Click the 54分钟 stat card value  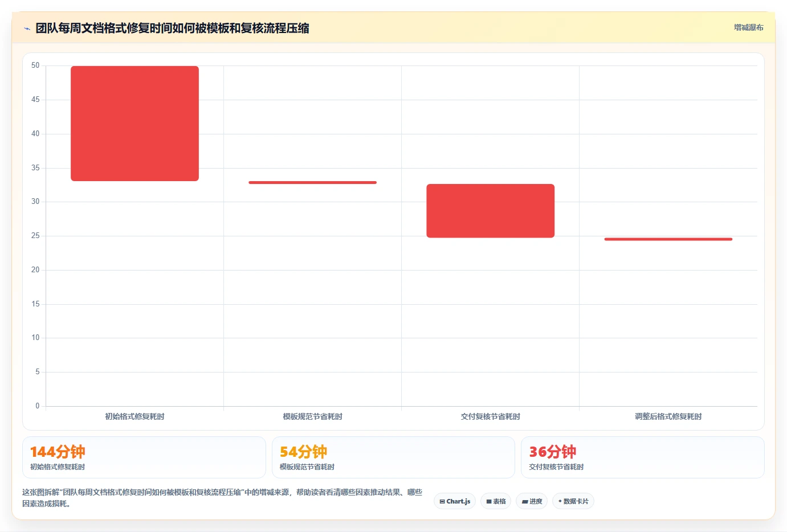303,452
